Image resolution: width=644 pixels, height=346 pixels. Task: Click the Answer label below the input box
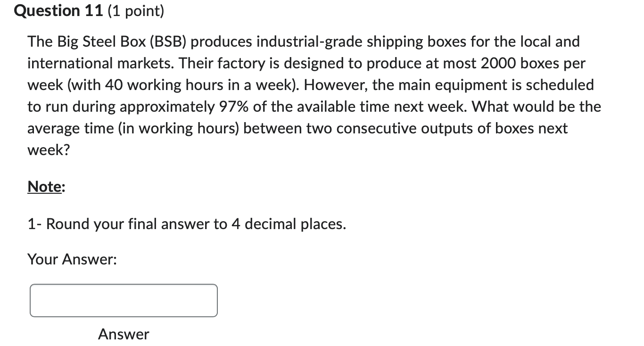tap(123, 334)
